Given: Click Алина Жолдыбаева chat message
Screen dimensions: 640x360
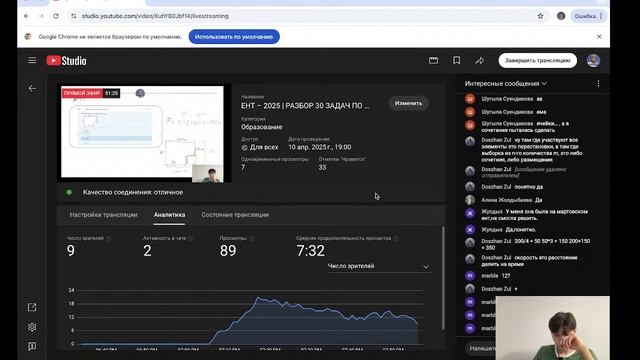Looking at the screenshot, I should [511, 200].
